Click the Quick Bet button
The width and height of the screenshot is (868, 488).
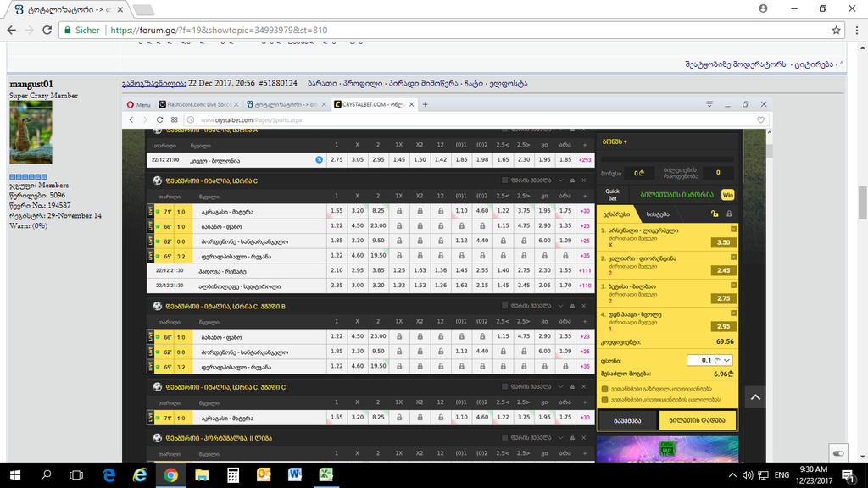(612, 195)
